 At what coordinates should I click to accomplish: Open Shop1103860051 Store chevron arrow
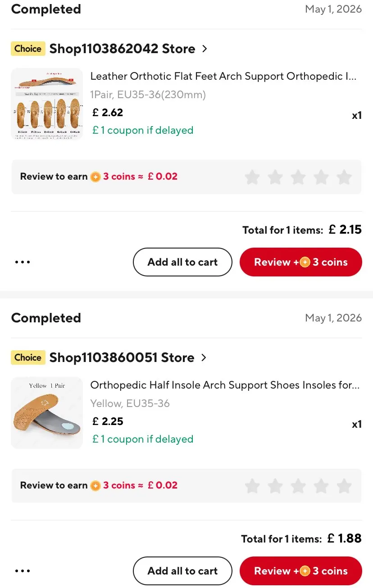pyautogui.click(x=204, y=357)
